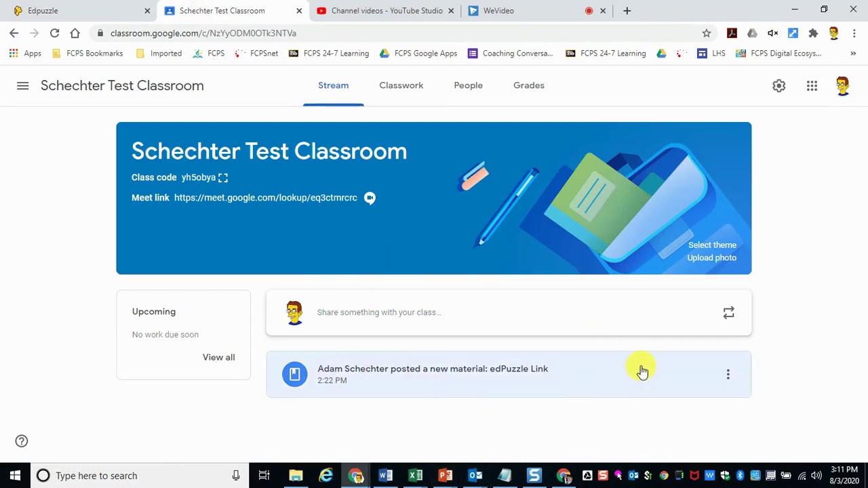Click Windows taskbar search box
The image size is (868, 488).
139,476
